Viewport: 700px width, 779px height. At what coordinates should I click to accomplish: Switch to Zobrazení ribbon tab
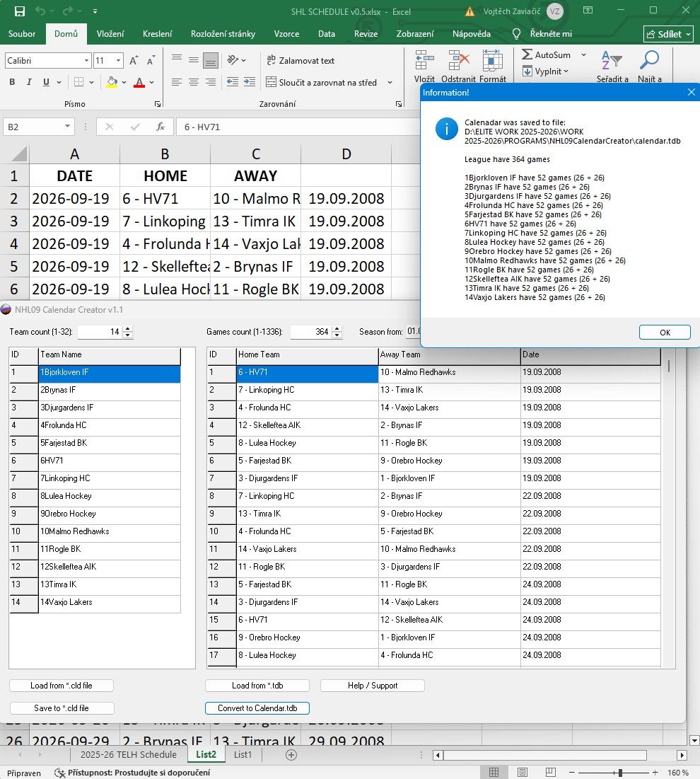414,34
